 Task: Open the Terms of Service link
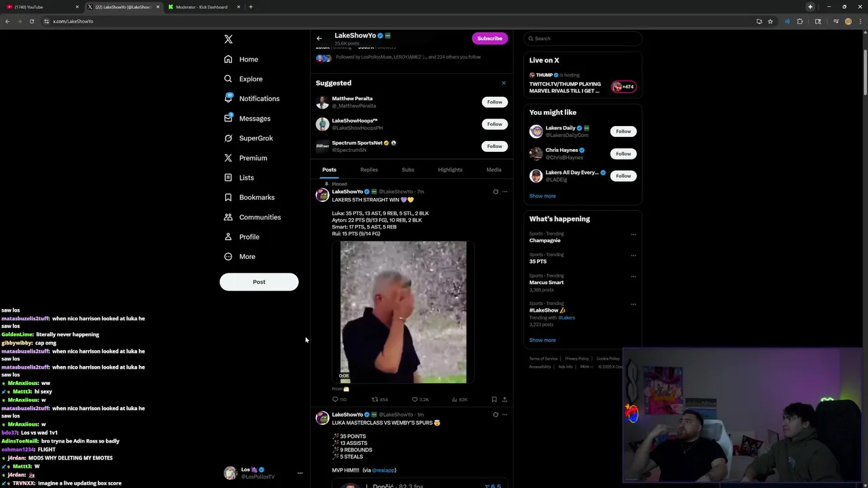pyautogui.click(x=543, y=359)
